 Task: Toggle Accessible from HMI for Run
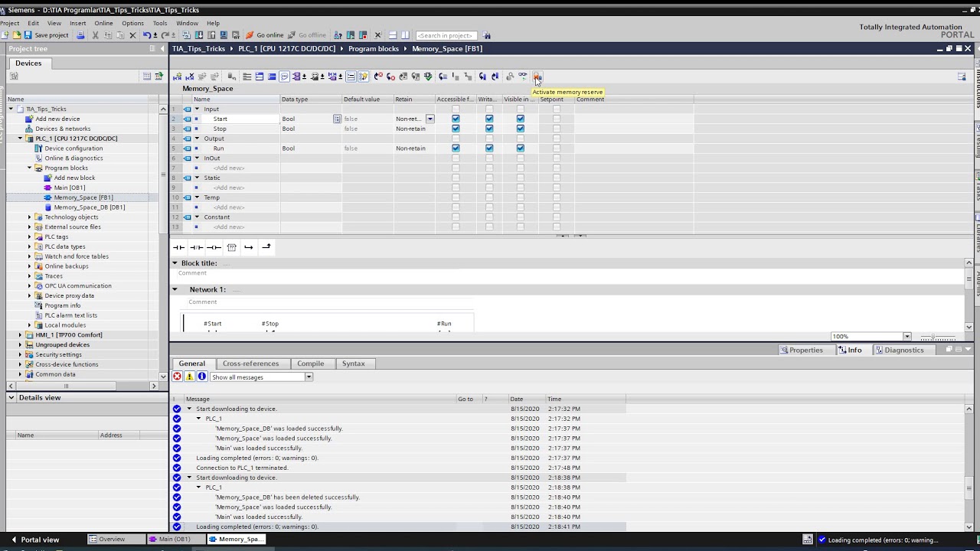pyautogui.click(x=456, y=148)
